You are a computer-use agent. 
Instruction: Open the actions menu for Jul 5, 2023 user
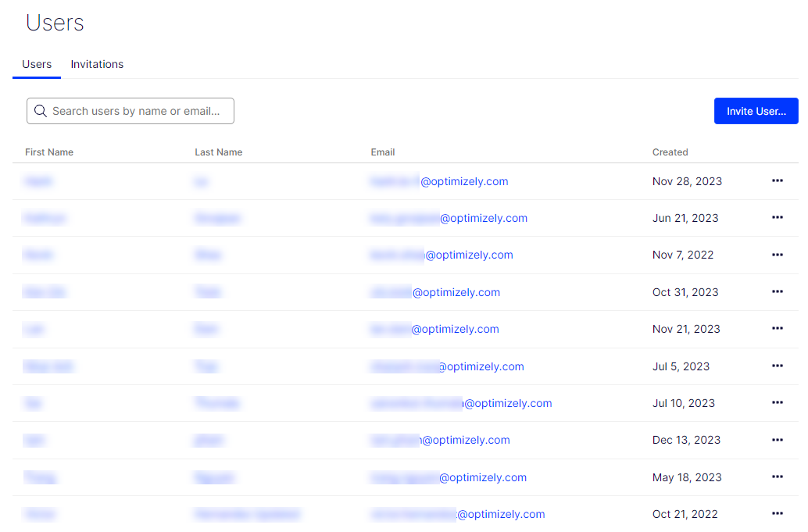[778, 366]
